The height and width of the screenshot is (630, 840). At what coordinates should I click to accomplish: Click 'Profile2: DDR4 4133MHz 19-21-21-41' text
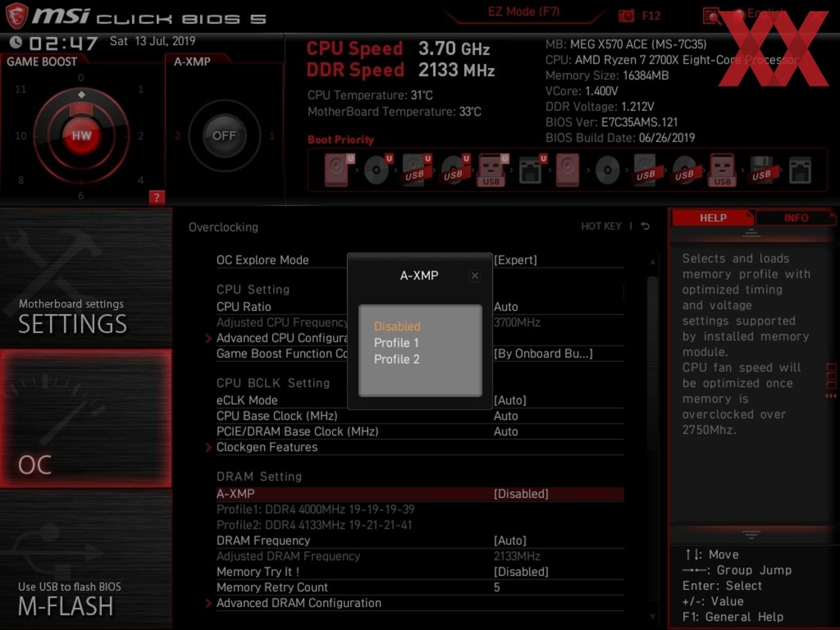314,525
